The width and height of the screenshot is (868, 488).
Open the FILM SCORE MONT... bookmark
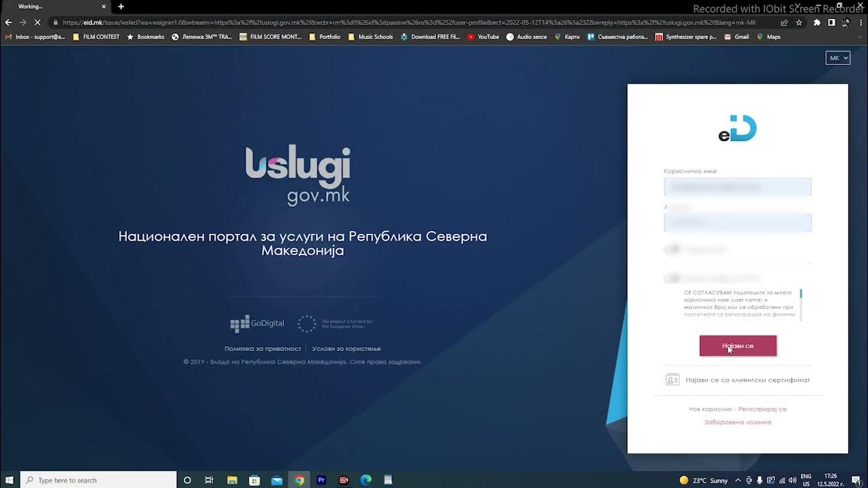click(271, 37)
